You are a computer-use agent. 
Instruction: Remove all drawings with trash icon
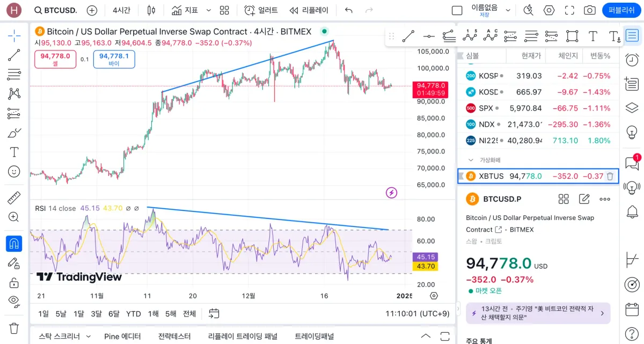click(x=14, y=328)
